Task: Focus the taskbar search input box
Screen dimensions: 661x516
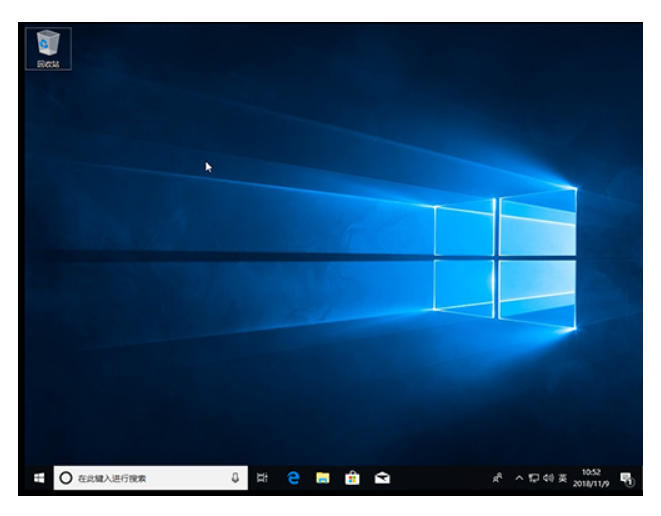Action: click(x=150, y=478)
